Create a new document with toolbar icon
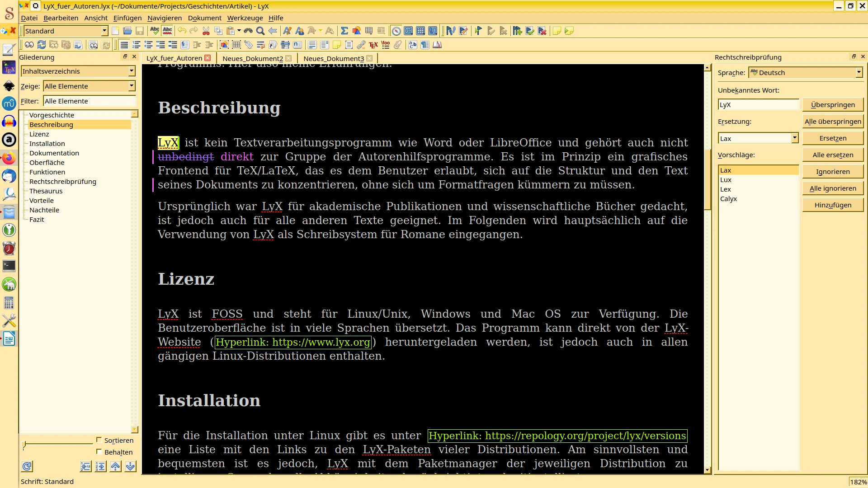 tap(115, 31)
